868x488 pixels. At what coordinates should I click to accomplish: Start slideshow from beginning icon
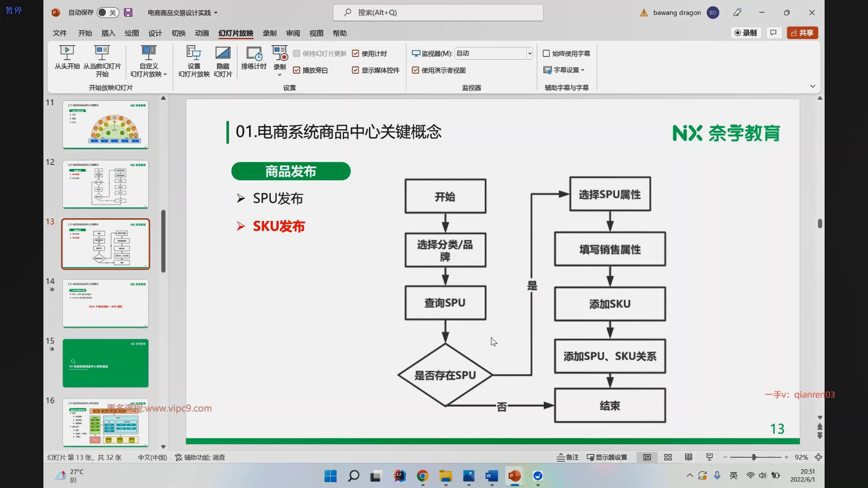[67, 53]
